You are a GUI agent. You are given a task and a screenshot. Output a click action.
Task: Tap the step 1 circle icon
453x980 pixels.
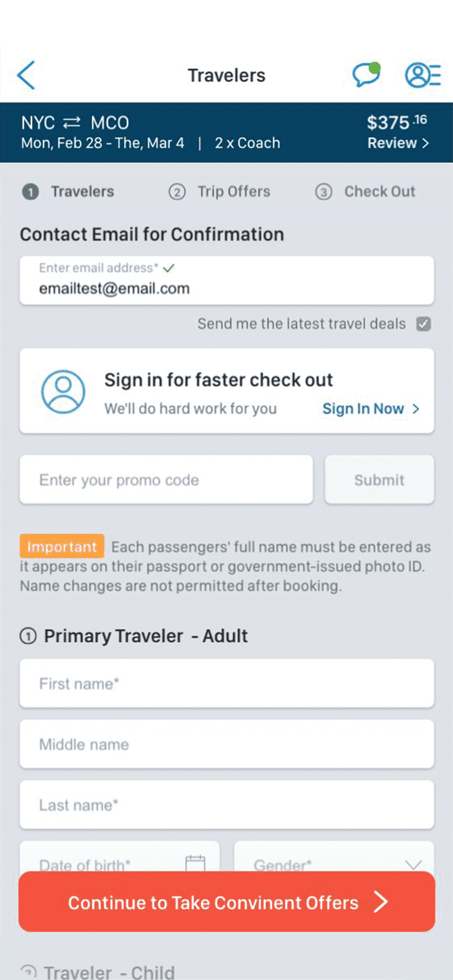[x=30, y=192]
